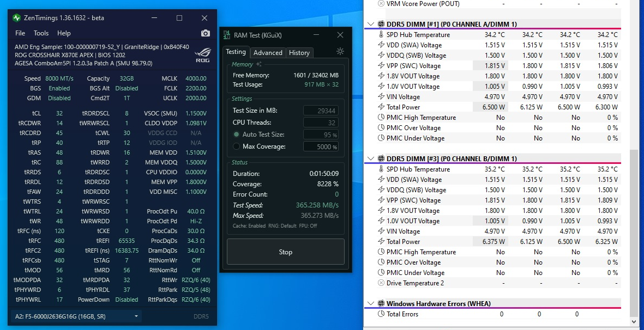Click the icon beside Drive Temperature 2
The width and height of the screenshot is (644, 330).
pos(381,283)
